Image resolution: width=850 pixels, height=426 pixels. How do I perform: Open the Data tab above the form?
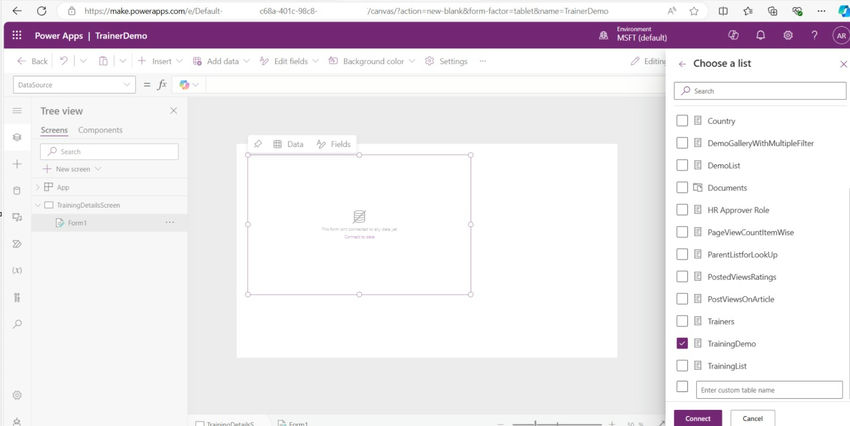point(288,144)
